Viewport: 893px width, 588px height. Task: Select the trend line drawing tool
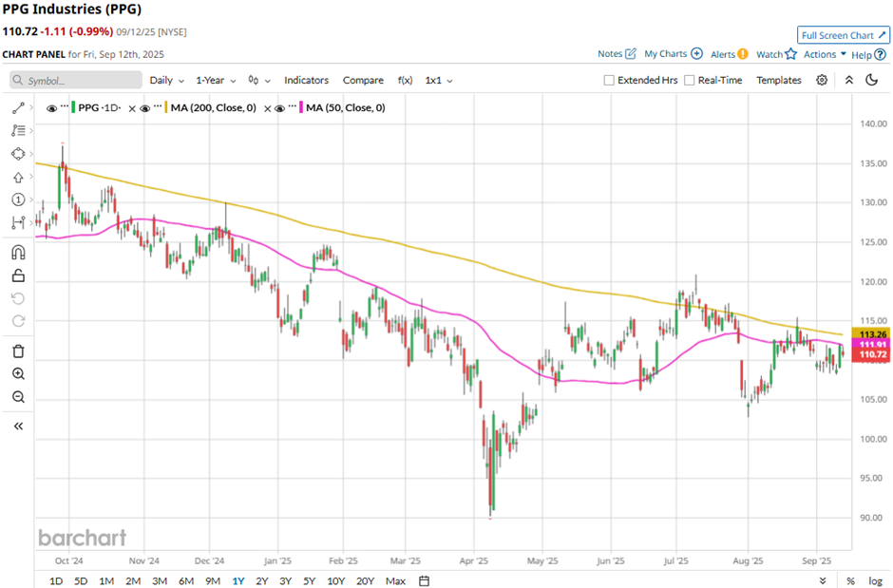pos(18,108)
